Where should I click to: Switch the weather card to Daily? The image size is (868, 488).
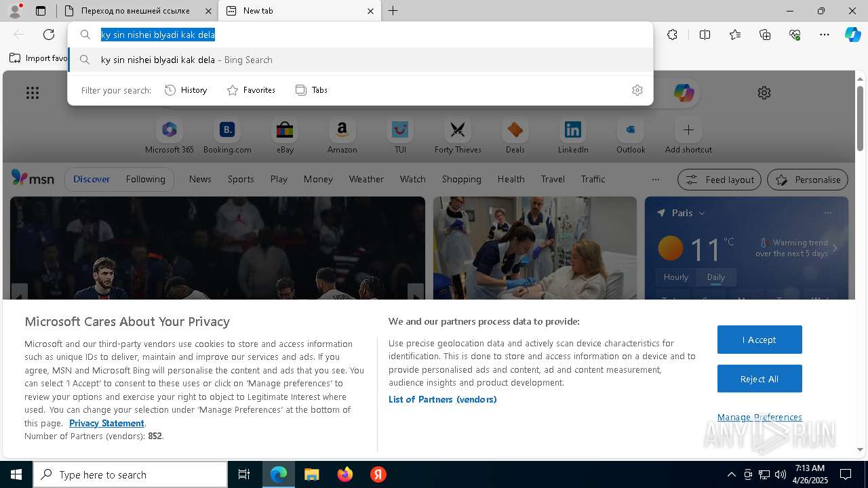[715, 277]
